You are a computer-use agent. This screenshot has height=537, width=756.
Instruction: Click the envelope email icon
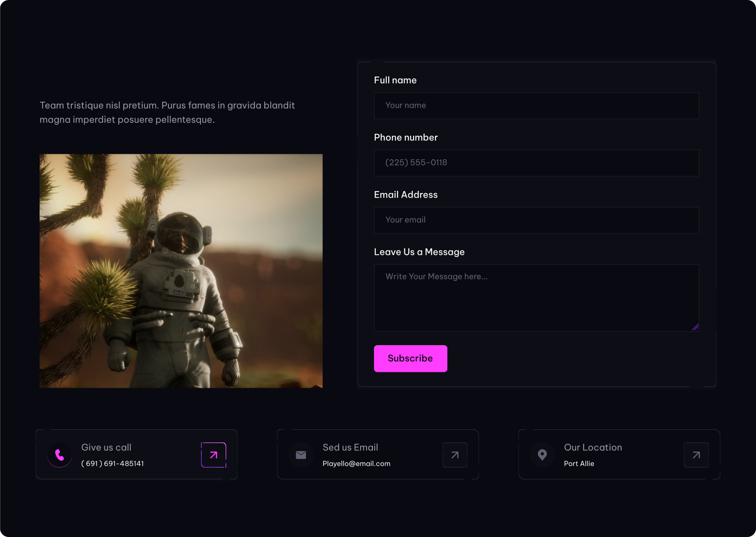click(301, 455)
